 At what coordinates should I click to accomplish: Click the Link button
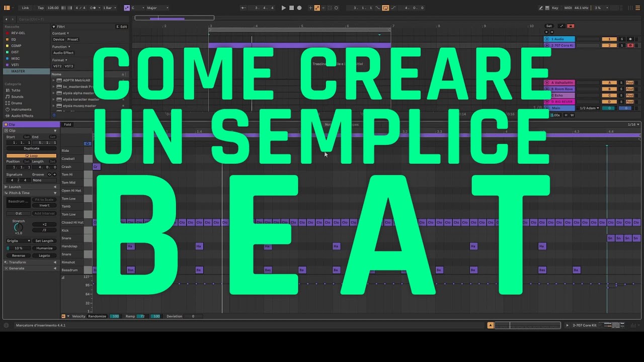click(x=25, y=8)
